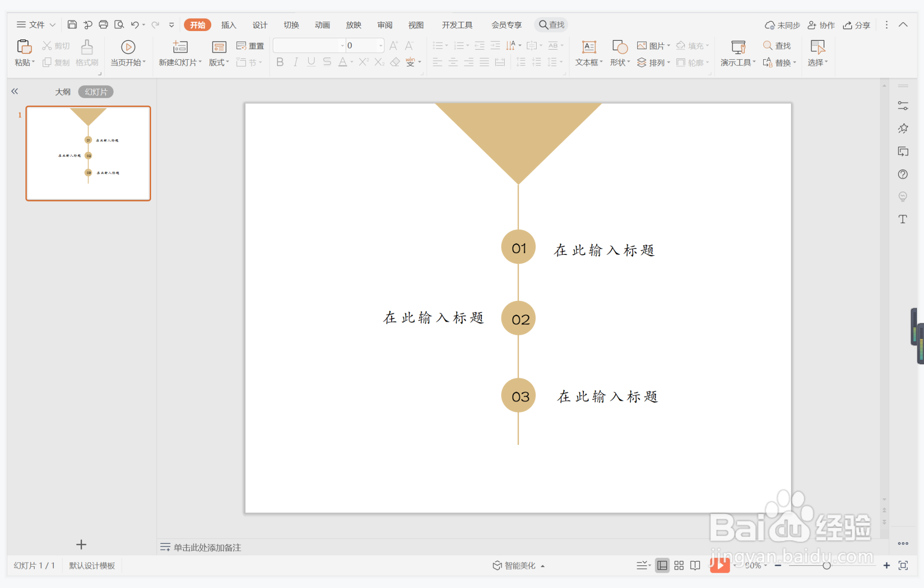Expand the File (文件) menu chevron
The height and width of the screenshot is (588, 924).
[53, 25]
